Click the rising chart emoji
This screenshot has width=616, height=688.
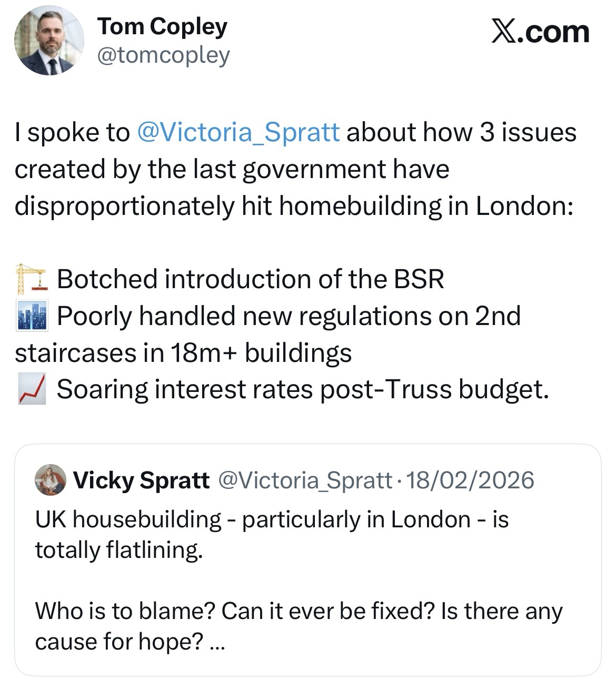click(32, 390)
